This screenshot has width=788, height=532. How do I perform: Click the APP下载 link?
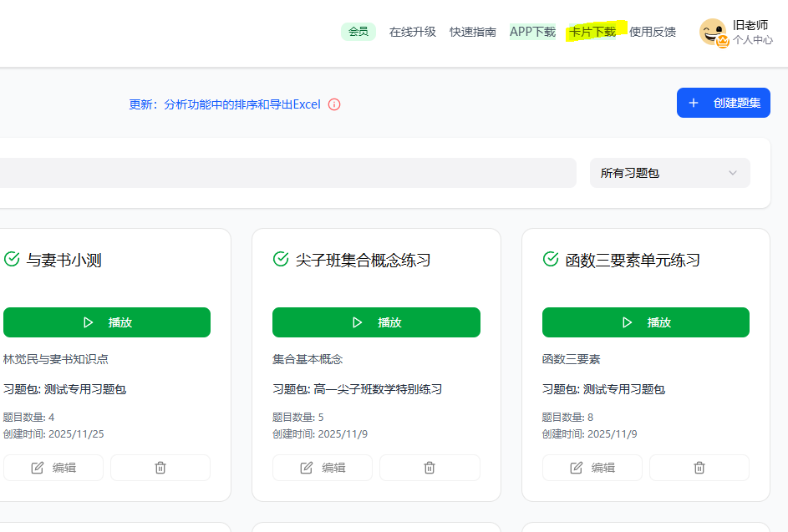[532, 32]
